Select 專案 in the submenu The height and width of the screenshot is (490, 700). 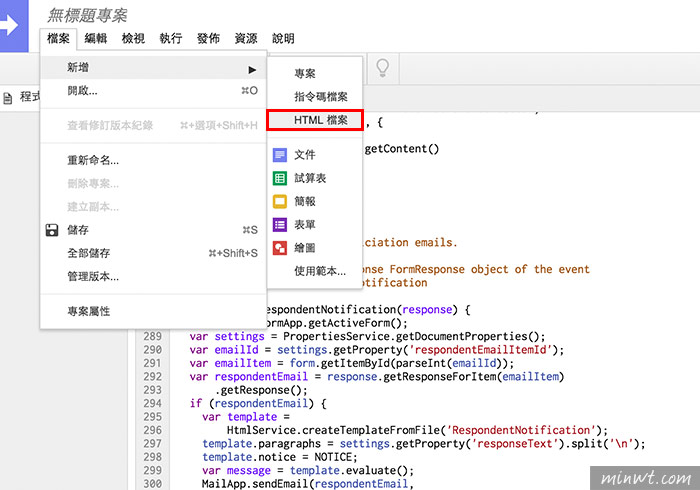pos(315,73)
